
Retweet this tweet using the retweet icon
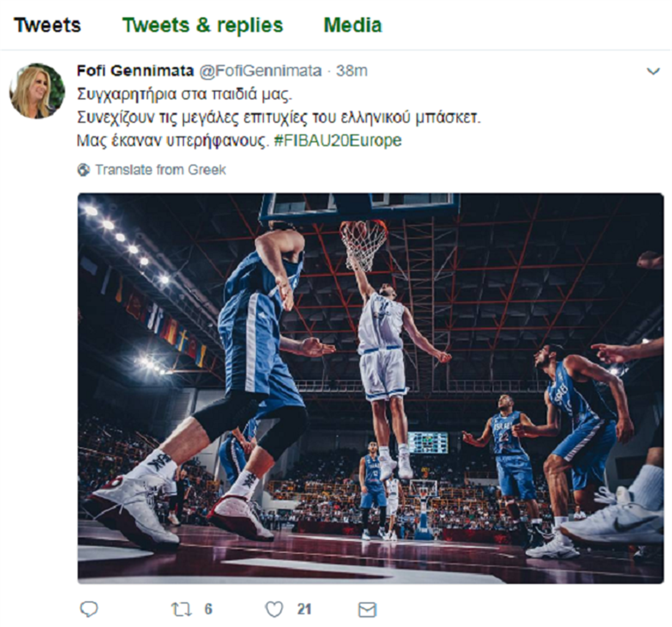tap(181, 609)
